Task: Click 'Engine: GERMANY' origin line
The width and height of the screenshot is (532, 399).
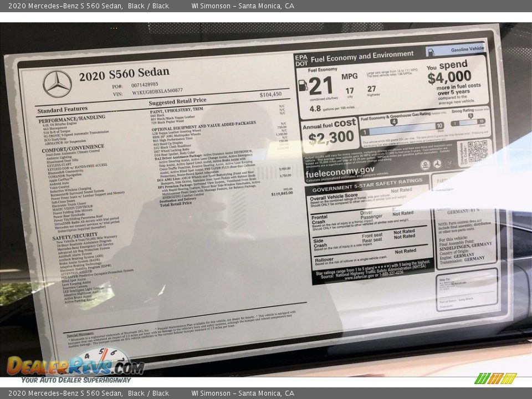Action: [457, 257]
